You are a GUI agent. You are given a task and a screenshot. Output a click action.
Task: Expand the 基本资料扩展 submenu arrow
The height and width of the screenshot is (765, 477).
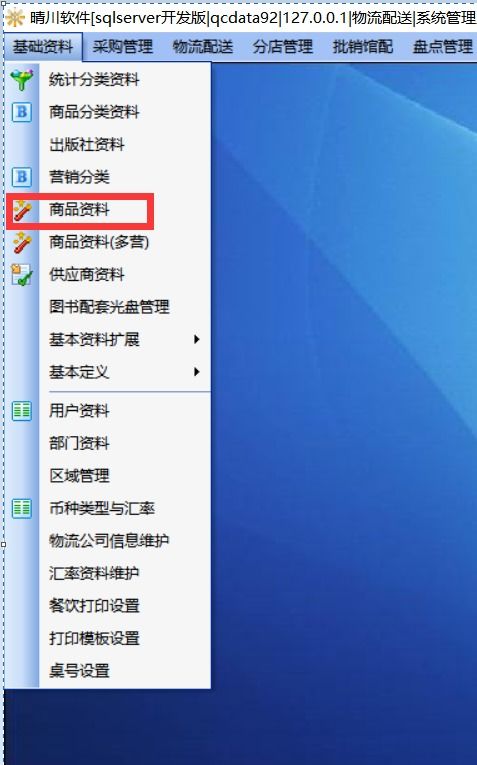coord(197,339)
